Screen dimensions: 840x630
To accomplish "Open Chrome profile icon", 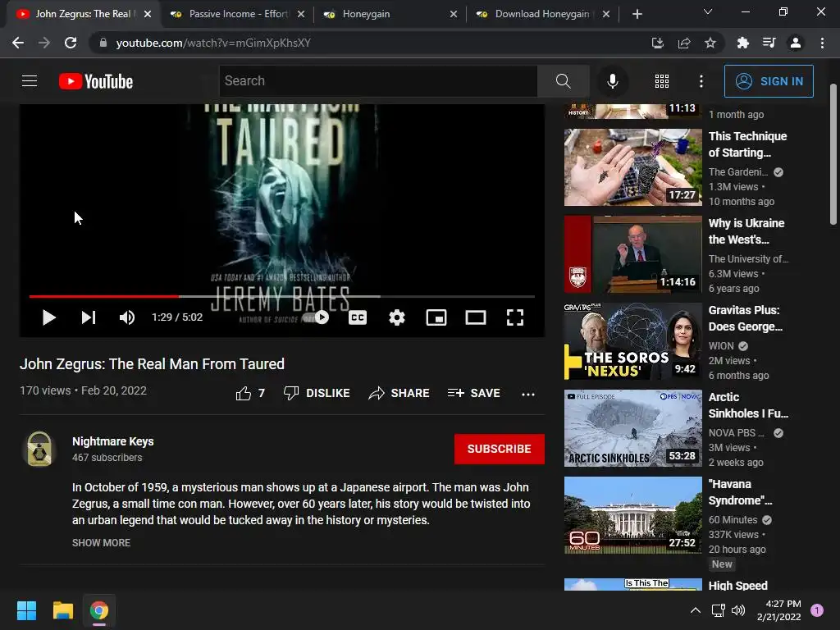I will point(796,43).
